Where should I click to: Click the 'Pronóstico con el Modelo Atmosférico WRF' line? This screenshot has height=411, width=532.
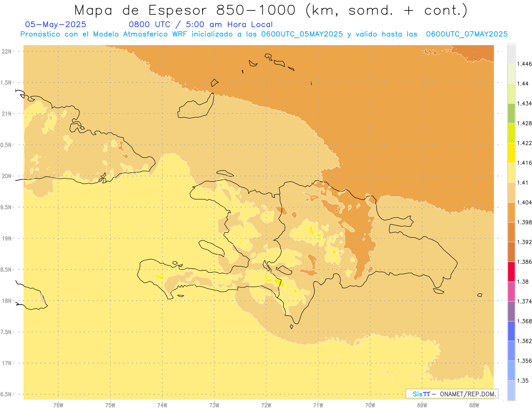click(x=264, y=34)
